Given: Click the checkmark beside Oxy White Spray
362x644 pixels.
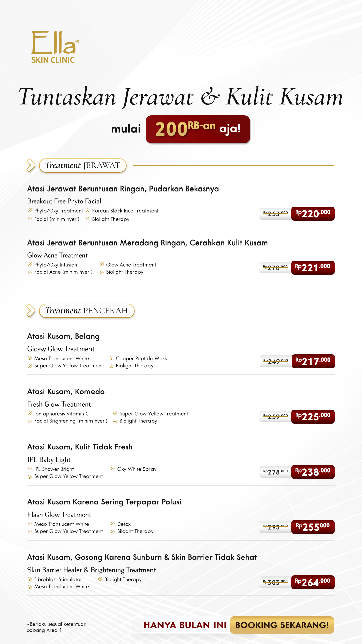Looking at the screenshot, I should click(113, 469).
